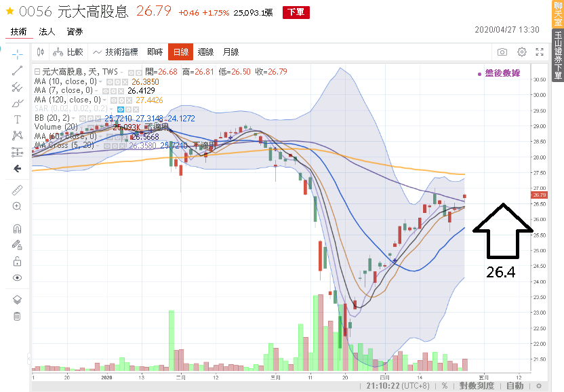This screenshot has height=392, width=564.
Task: Collapse the indicator legend box
Action: [37, 72]
